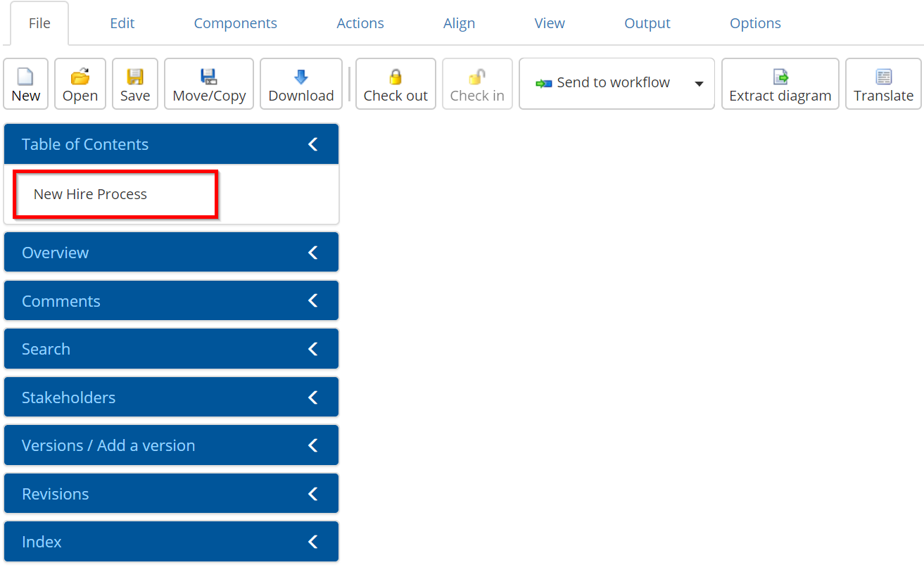Click the Comments header title
The image size is (924, 572).
tap(61, 301)
